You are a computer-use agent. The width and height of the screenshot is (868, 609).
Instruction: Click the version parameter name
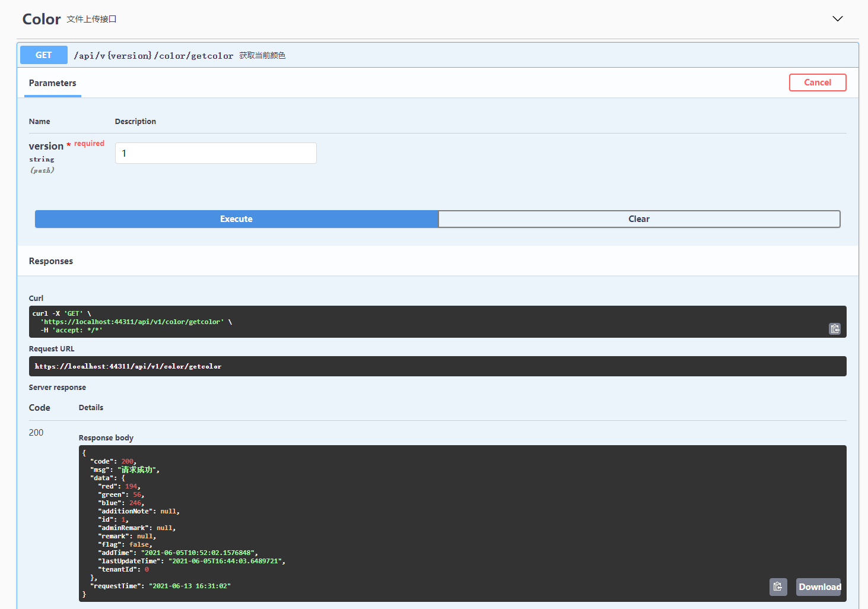(x=46, y=146)
